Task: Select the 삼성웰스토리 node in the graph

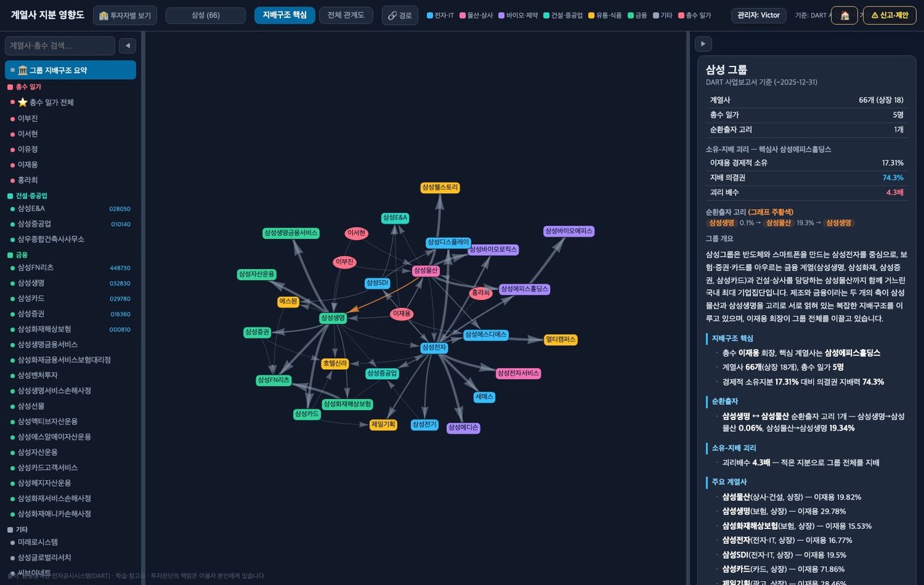Action: point(440,188)
